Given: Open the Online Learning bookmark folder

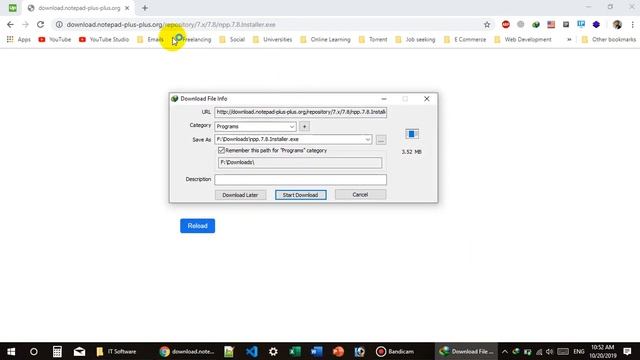Looking at the screenshot, I should (326, 40).
